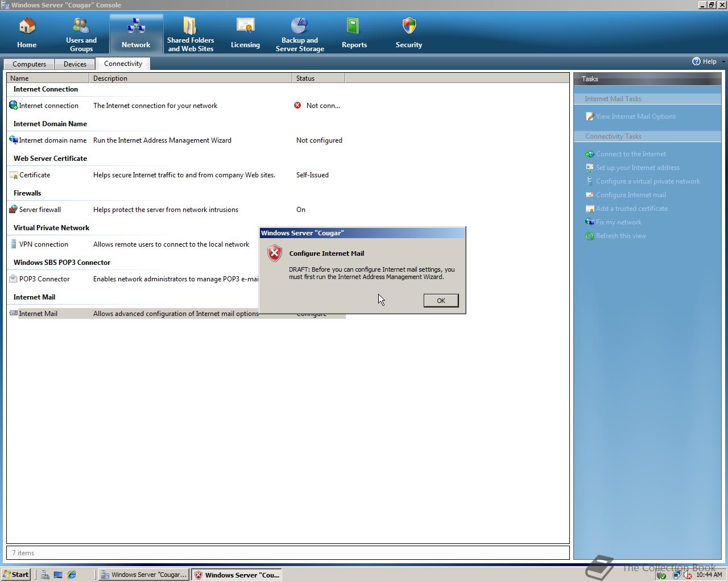Click 'Run the Internet Address Management Wizard' description
This screenshot has width=728, height=582.
click(162, 140)
